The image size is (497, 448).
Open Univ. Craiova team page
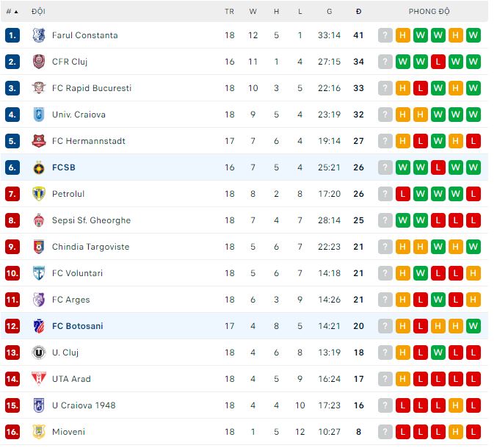tap(79, 115)
